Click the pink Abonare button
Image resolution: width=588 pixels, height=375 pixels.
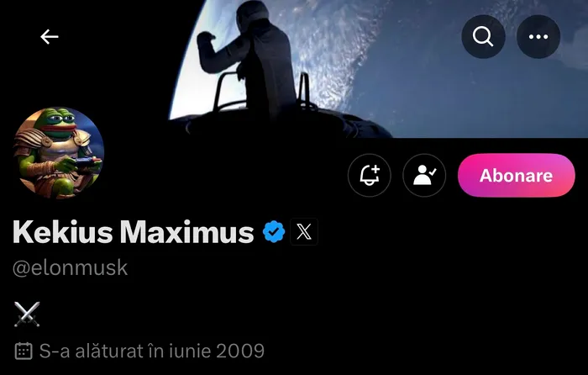point(517,175)
